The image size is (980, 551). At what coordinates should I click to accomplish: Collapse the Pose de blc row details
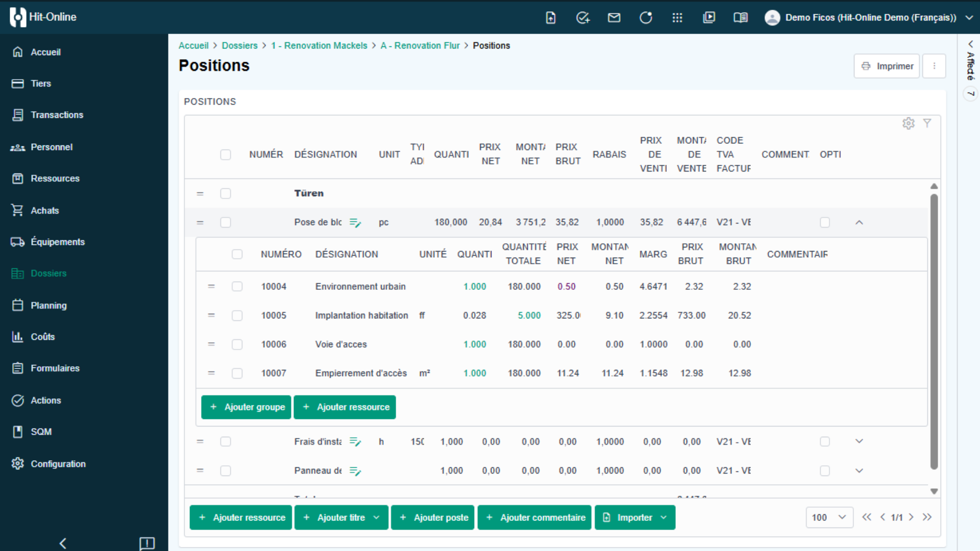coord(860,222)
